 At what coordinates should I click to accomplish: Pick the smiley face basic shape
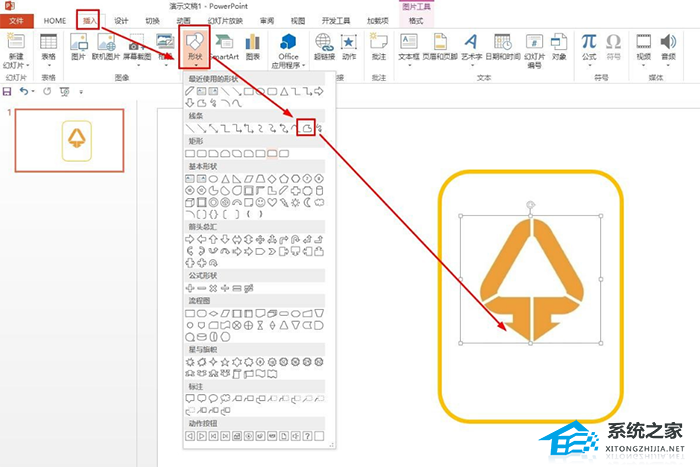260,201
